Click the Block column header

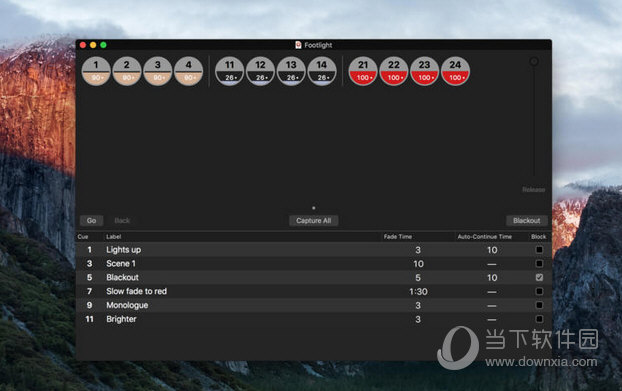tap(539, 237)
